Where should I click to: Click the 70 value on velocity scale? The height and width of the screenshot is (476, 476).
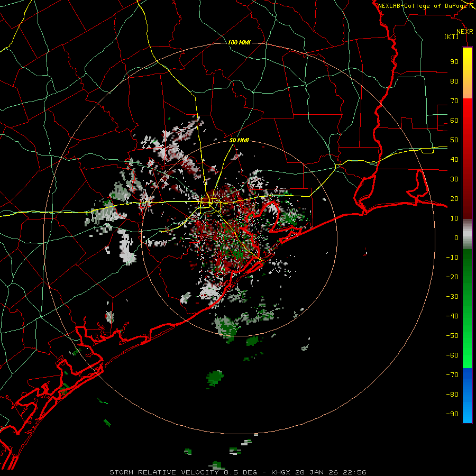(x=454, y=101)
